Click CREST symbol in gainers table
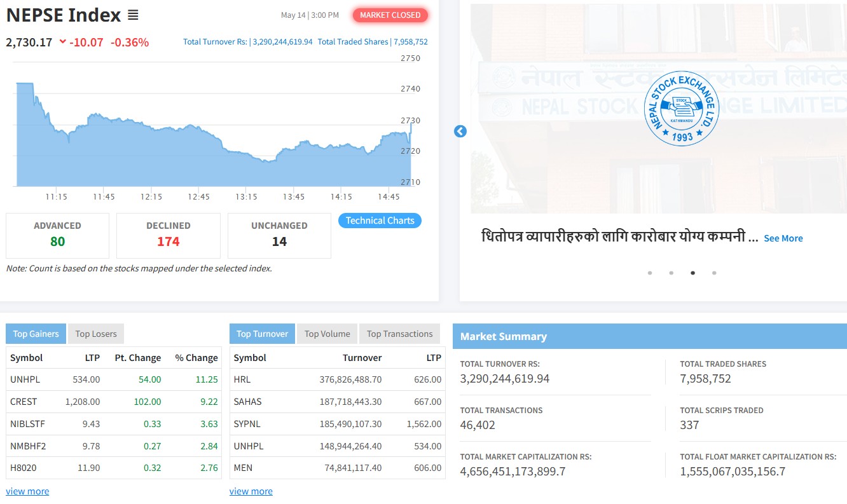Screen dimensions: 847x504 click(x=24, y=401)
